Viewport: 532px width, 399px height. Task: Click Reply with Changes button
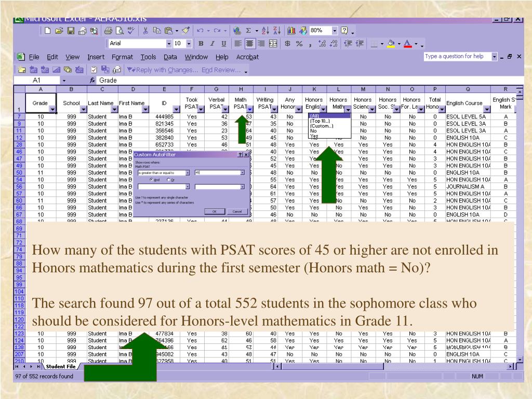[163, 70]
